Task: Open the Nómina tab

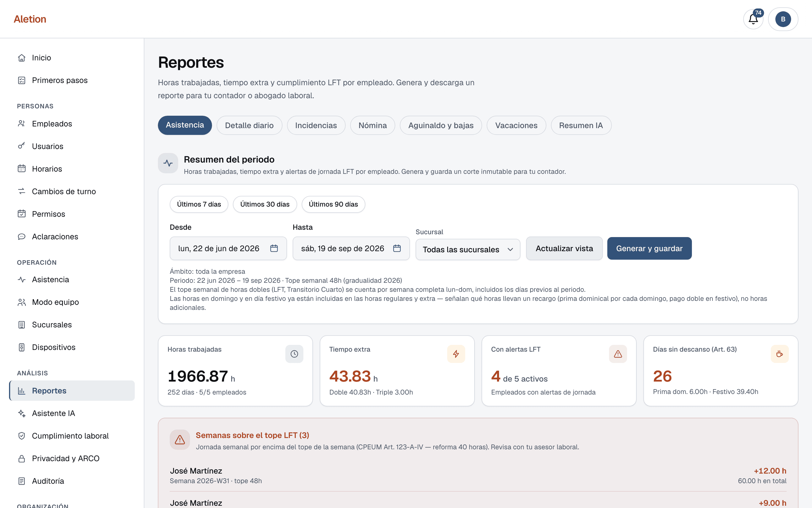Action: (372, 125)
